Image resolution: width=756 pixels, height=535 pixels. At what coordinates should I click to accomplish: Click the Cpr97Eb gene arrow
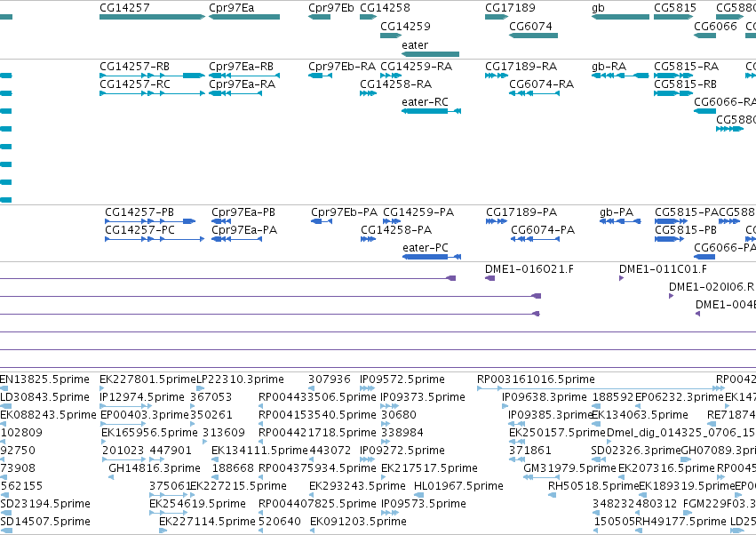319,17
